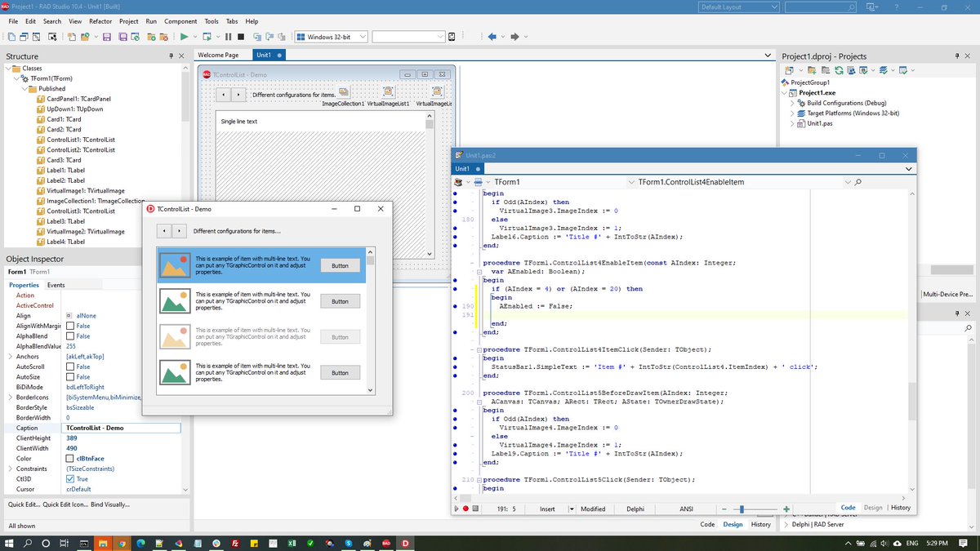The width and height of the screenshot is (980, 551).
Task: Click the record macro red dot in Unit1.pas window
Action: click(x=465, y=509)
